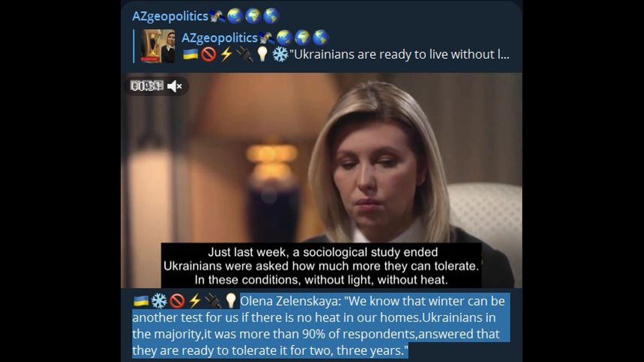Click the Ukraine flag emoji starting the caption
The width and height of the screenshot is (644, 362).
coord(141,301)
